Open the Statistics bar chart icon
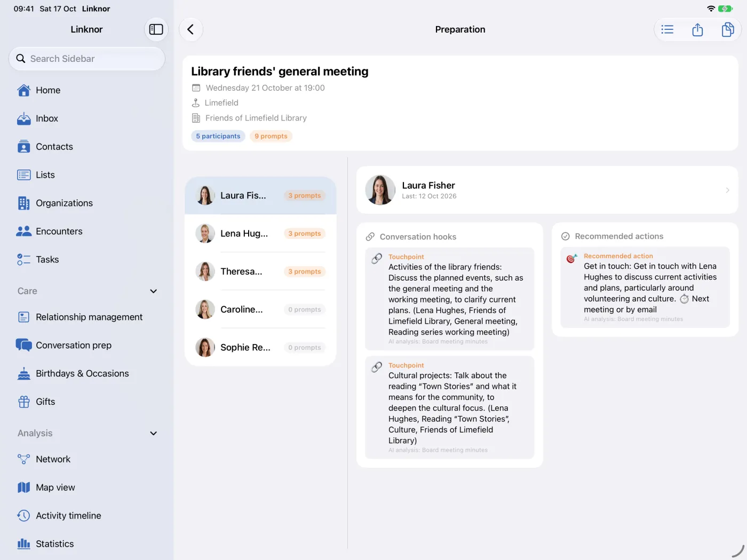This screenshot has width=747, height=560. point(24,544)
